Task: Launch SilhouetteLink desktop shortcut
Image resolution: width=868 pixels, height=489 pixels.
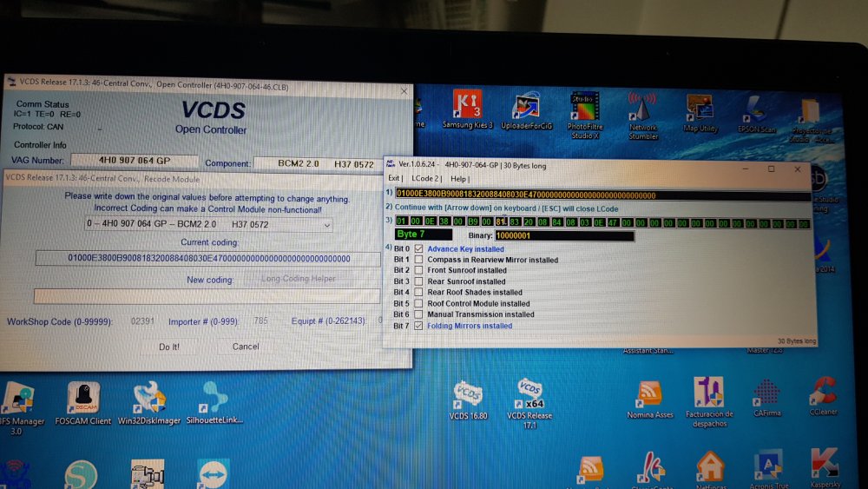Action: point(214,403)
